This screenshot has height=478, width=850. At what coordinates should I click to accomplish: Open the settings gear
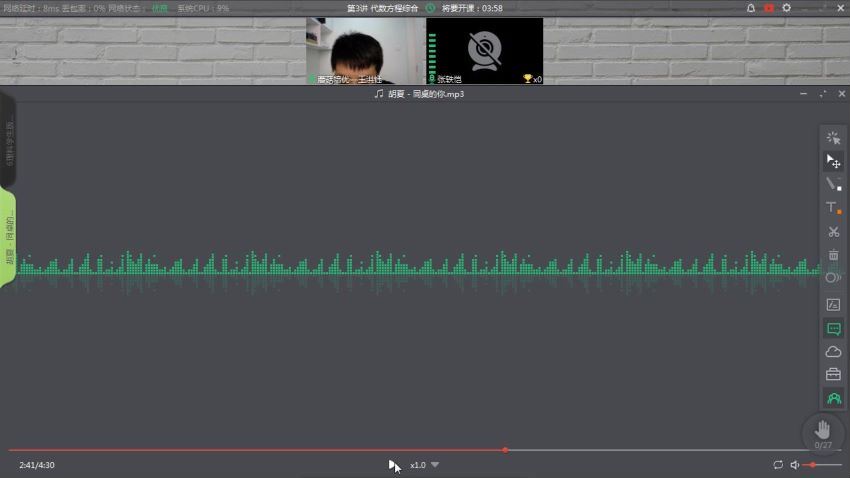pyautogui.click(x=787, y=8)
